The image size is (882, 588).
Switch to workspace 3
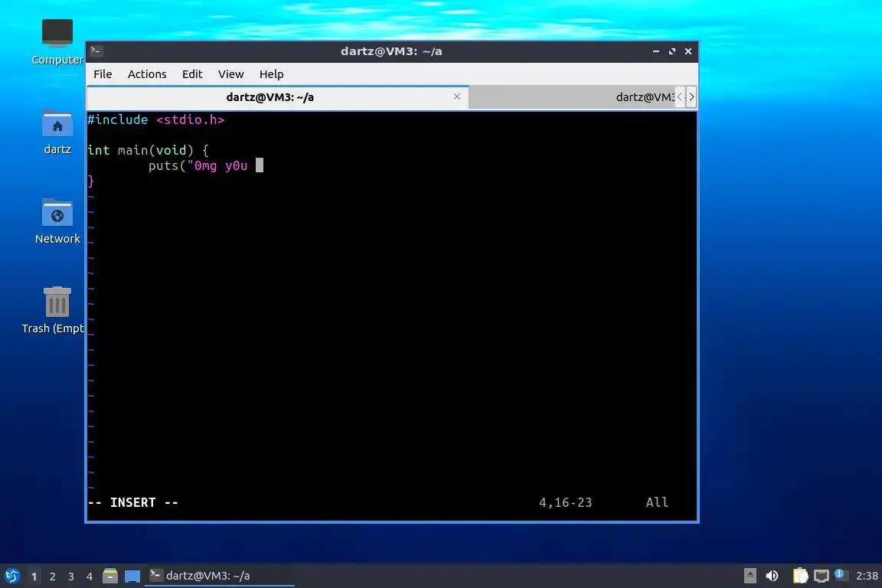71,577
